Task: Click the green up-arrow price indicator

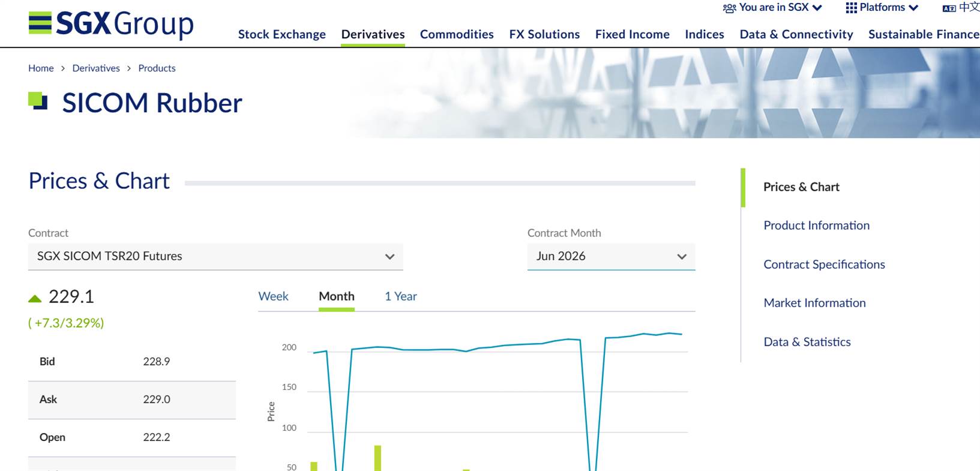Action: (35, 298)
